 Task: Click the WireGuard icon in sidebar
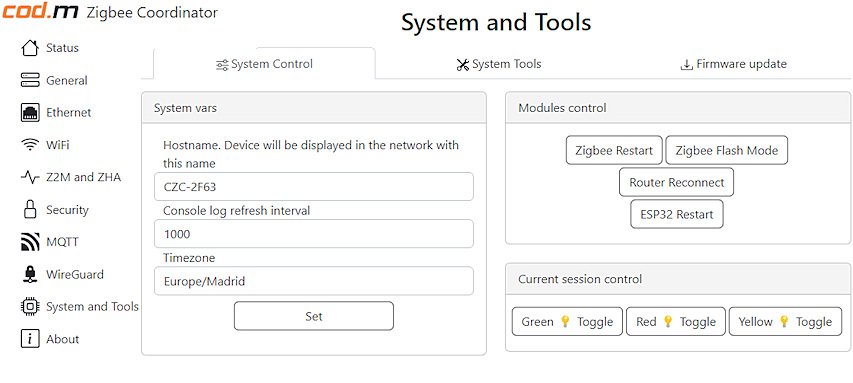click(30, 274)
